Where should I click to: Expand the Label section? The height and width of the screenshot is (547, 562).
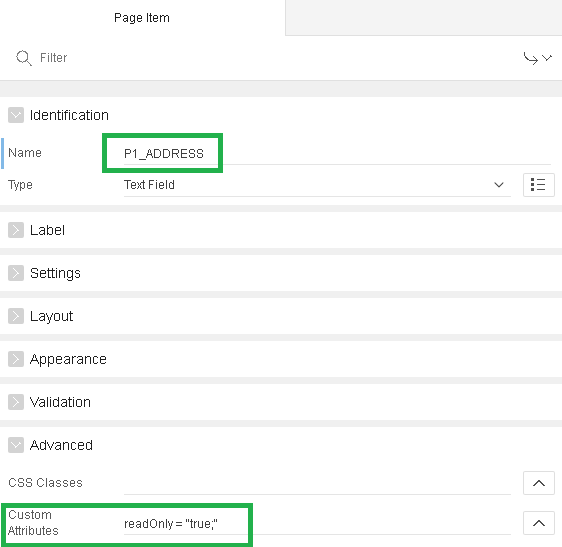click(x=16, y=230)
